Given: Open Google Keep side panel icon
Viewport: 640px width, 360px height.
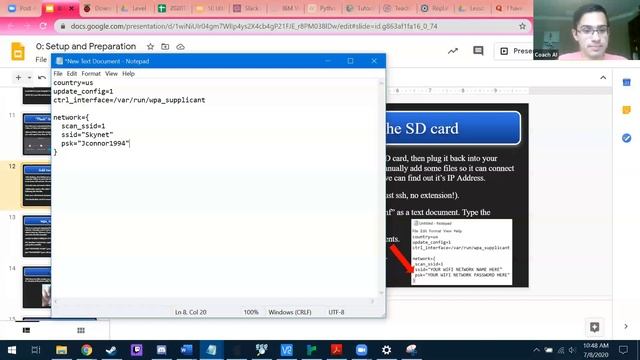Looking at the screenshot, I should tap(627, 110).
